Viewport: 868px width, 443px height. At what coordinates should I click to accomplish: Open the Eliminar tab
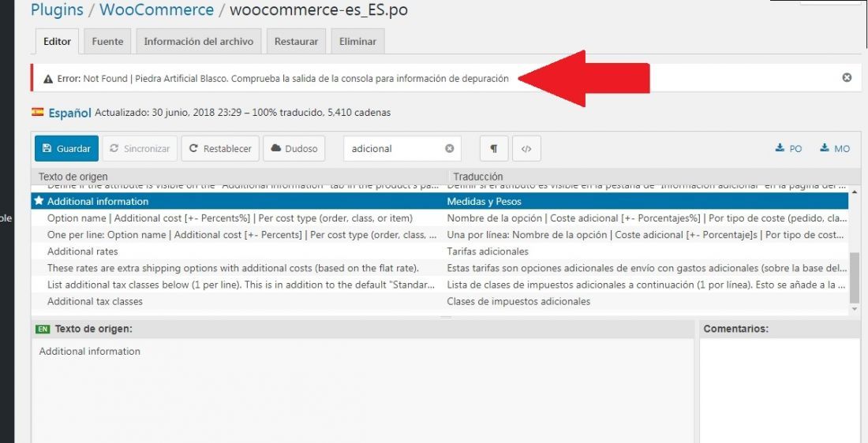(357, 42)
